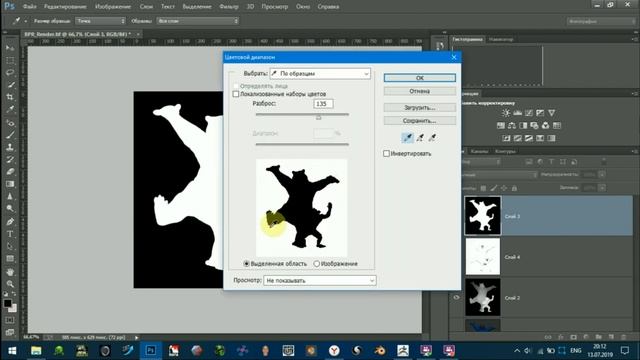Pick the add-to-sample eyedropper with plus

point(420,138)
